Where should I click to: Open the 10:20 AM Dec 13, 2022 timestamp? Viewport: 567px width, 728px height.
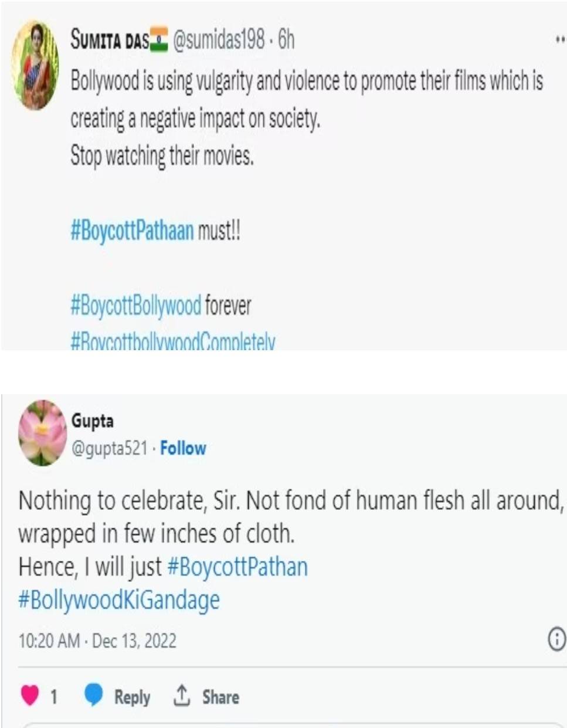[x=97, y=640]
